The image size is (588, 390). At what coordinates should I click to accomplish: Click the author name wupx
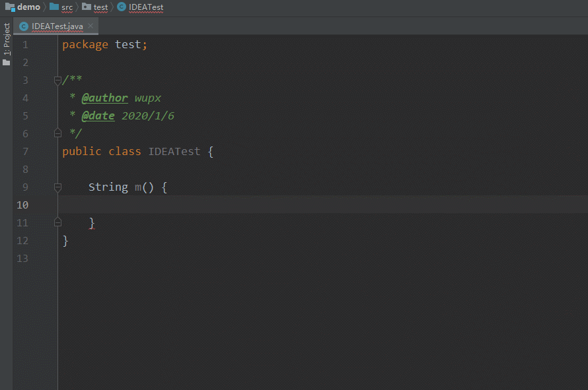(x=148, y=98)
